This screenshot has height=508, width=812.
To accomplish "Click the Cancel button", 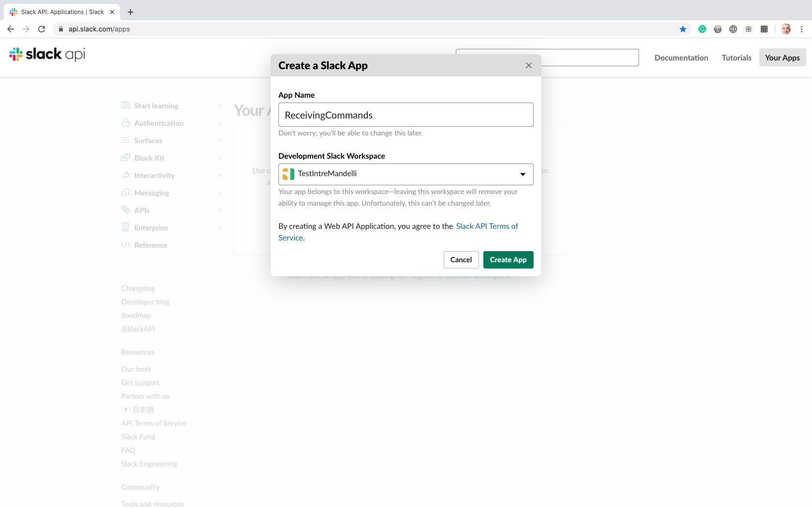I will point(461,260).
